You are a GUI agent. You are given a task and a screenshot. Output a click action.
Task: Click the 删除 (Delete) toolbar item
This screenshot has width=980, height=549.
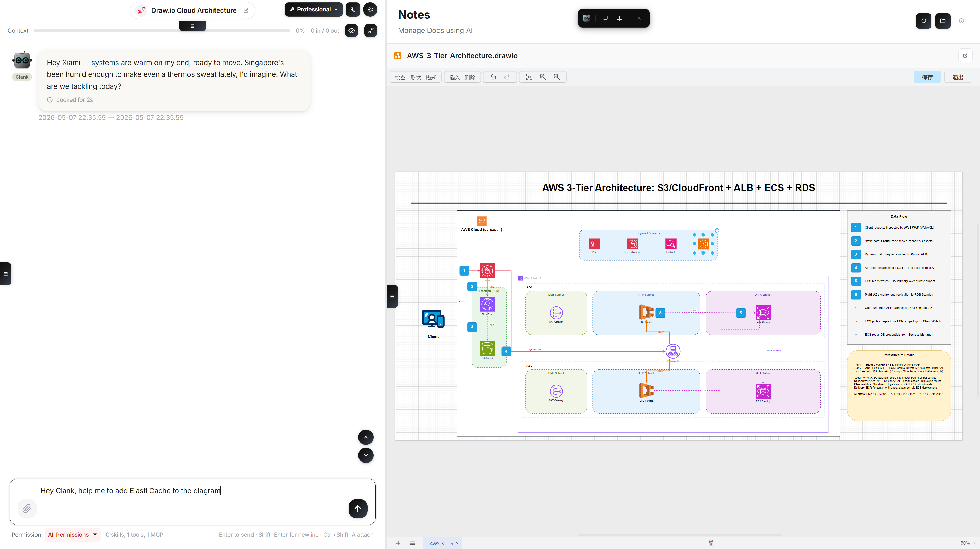click(x=470, y=77)
